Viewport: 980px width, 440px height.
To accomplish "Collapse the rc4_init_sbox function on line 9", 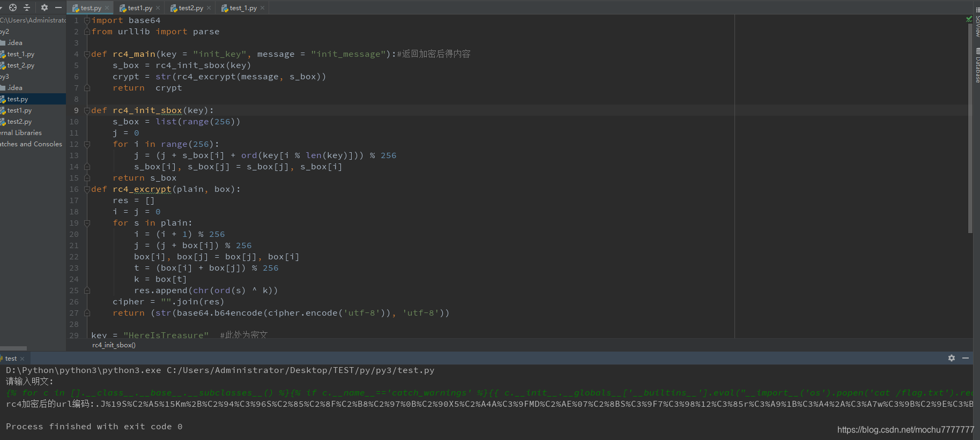I will pos(87,110).
